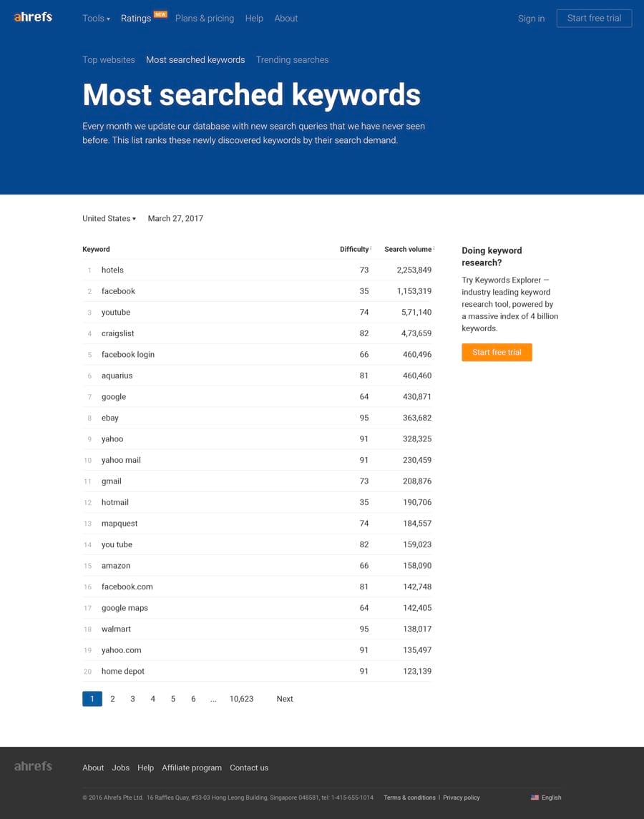The height and width of the screenshot is (819, 644).
Task: Click the ahrefs logo
Action: [33, 17]
